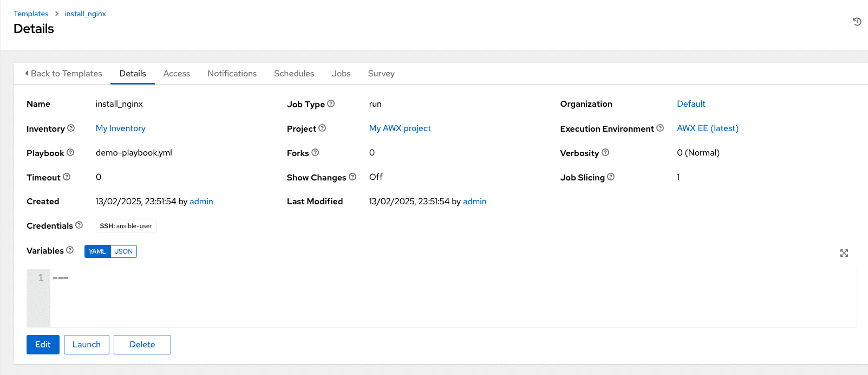Open the Notifications tab

point(232,73)
